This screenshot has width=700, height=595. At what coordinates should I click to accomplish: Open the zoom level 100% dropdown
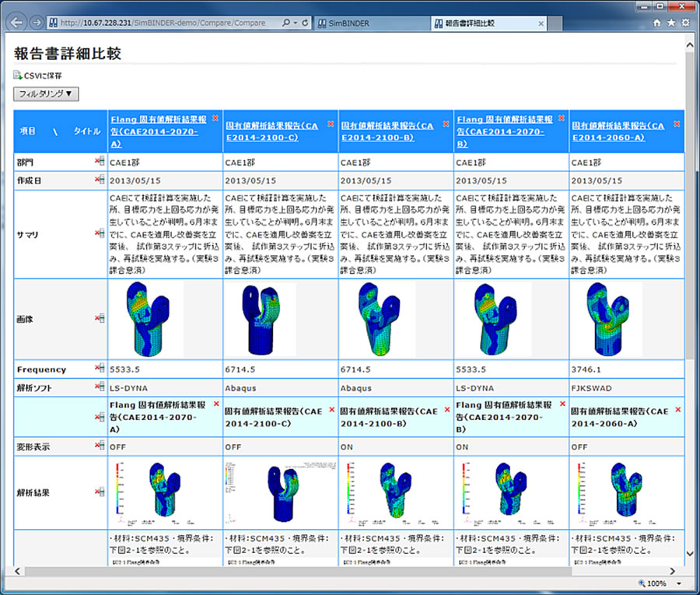click(x=679, y=583)
